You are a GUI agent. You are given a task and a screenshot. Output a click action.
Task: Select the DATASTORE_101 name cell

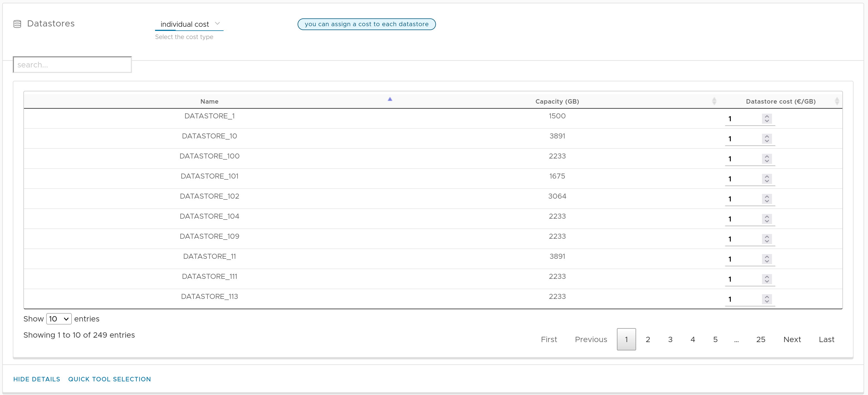[209, 176]
